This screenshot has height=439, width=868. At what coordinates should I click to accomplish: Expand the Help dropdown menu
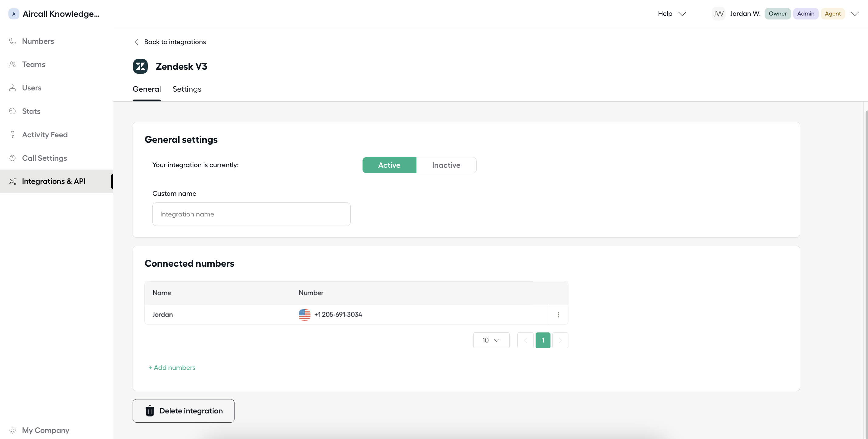pyautogui.click(x=672, y=14)
